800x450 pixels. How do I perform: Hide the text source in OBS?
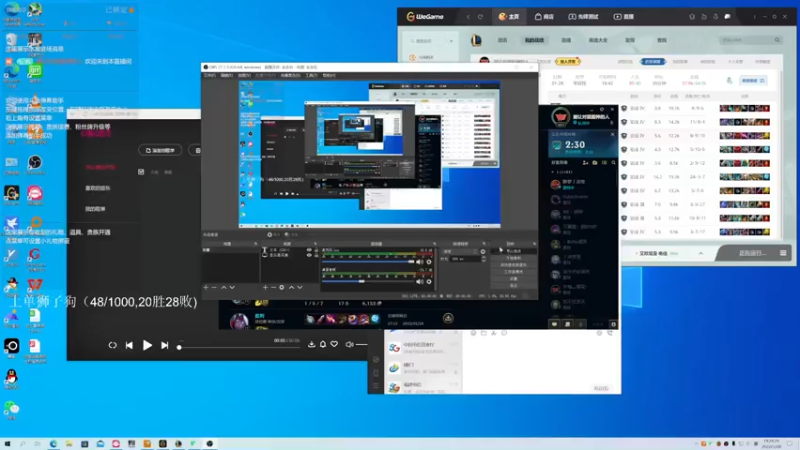tap(309, 250)
